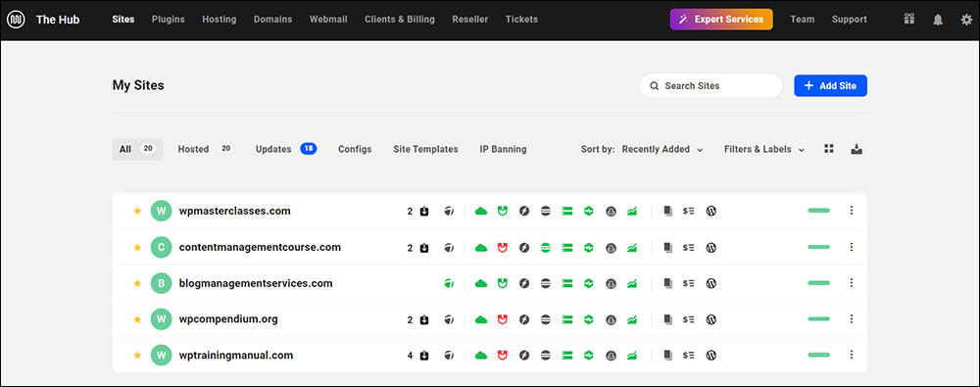Open the three-dot menu for wpcompendium.org
Screen dimensions: 980x387
tap(852, 318)
